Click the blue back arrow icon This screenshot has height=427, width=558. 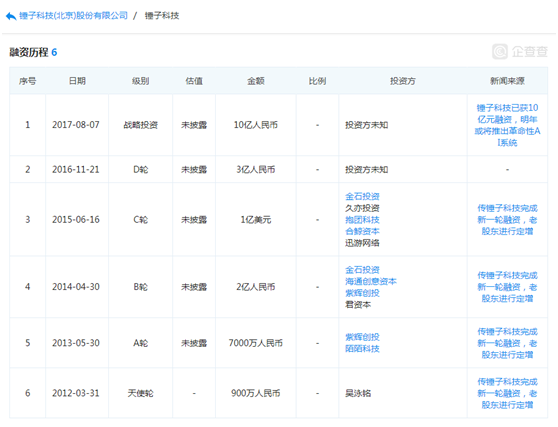[11, 16]
